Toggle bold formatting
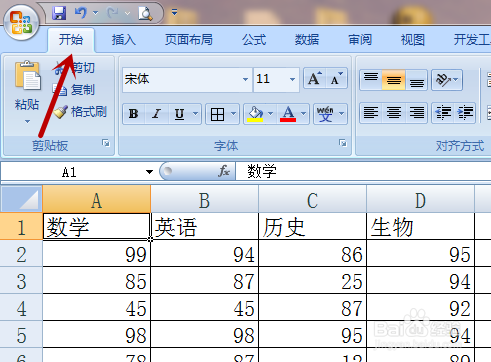 134,114
